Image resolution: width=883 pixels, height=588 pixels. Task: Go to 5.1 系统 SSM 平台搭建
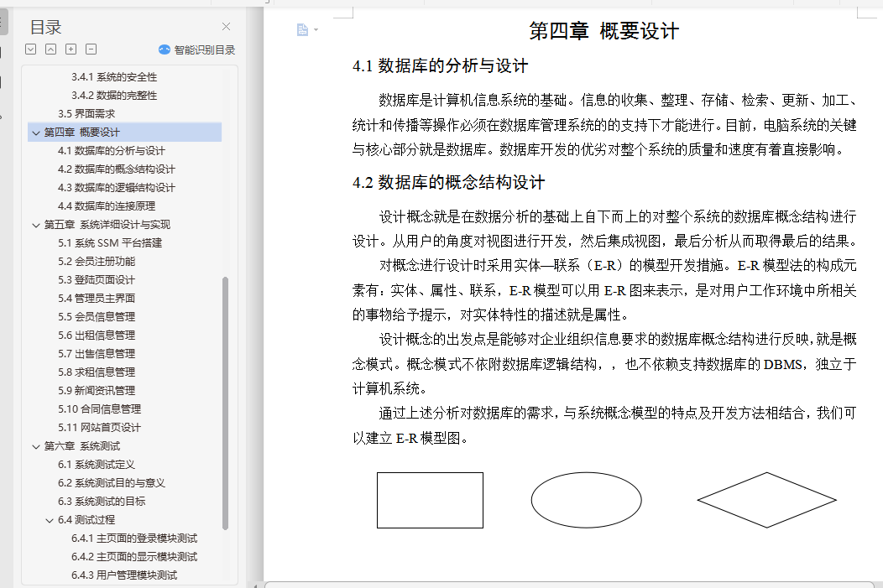point(110,243)
